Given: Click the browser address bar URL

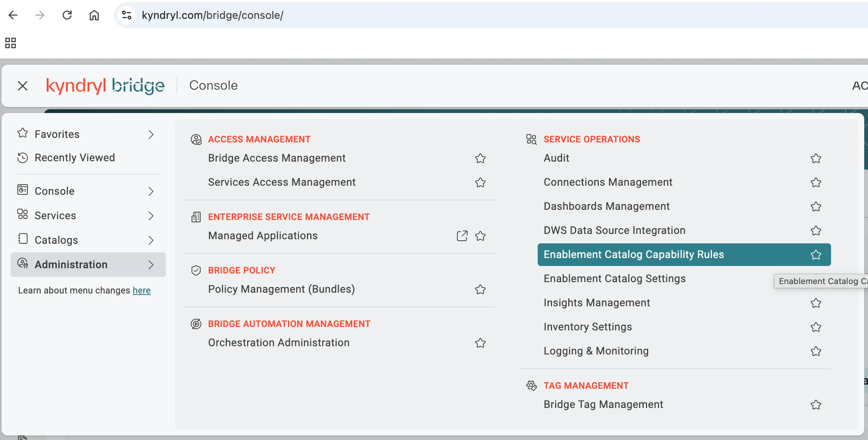Looking at the screenshot, I should 212,15.
